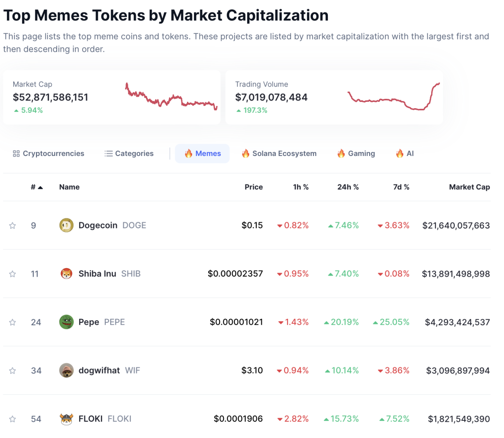Favorite FLOKI using its star icon
504x438 pixels.
[12, 419]
